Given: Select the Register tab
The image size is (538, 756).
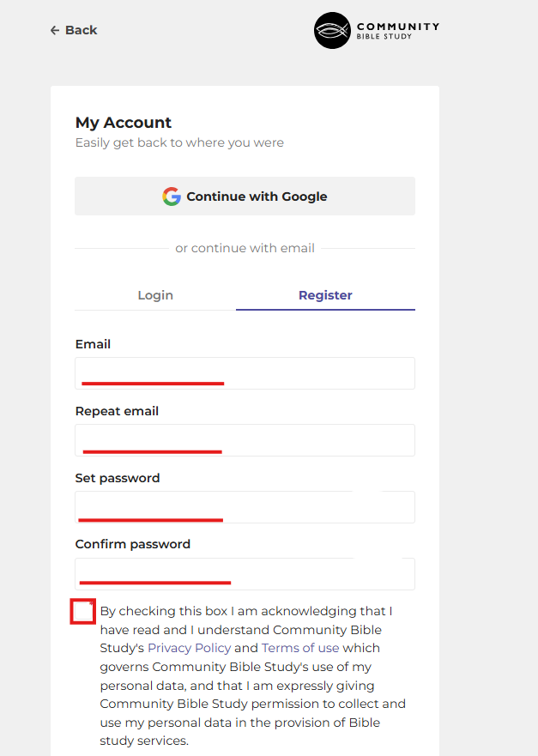Looking at the screenshot, I should (x=325, y=295).
